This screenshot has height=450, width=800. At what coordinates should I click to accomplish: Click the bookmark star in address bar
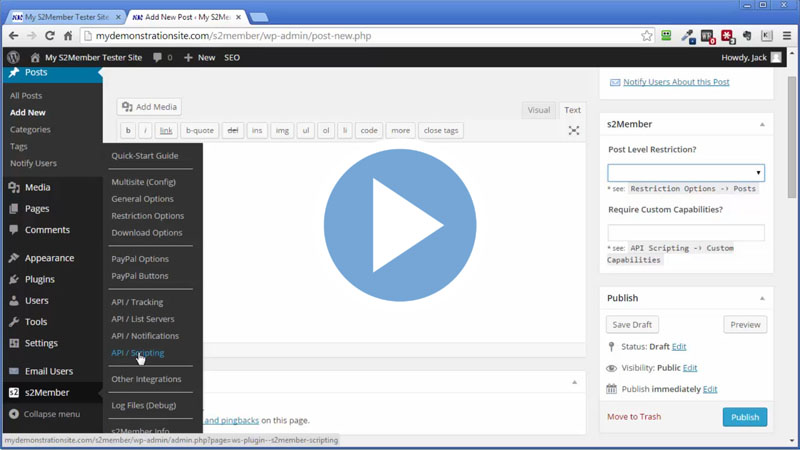(x=647, y=36)
